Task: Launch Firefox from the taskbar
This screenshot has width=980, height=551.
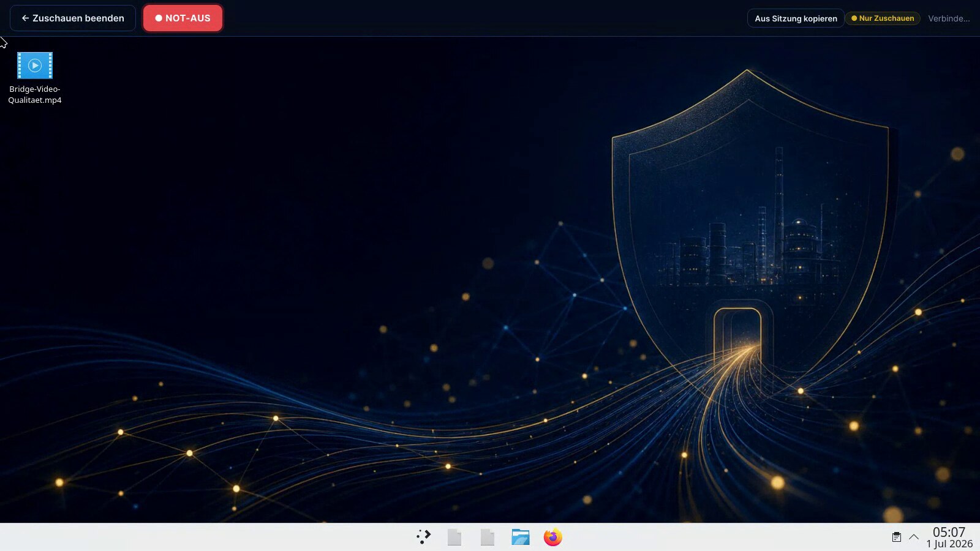Action: 552,537
